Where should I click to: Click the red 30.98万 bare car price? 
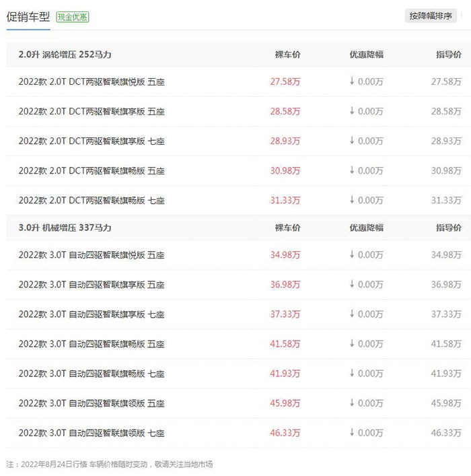(x=285, y=170)
